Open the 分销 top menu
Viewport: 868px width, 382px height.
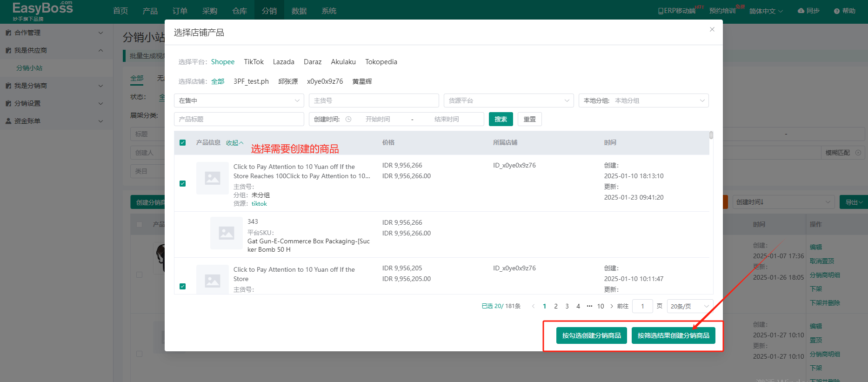click(269, 11)
